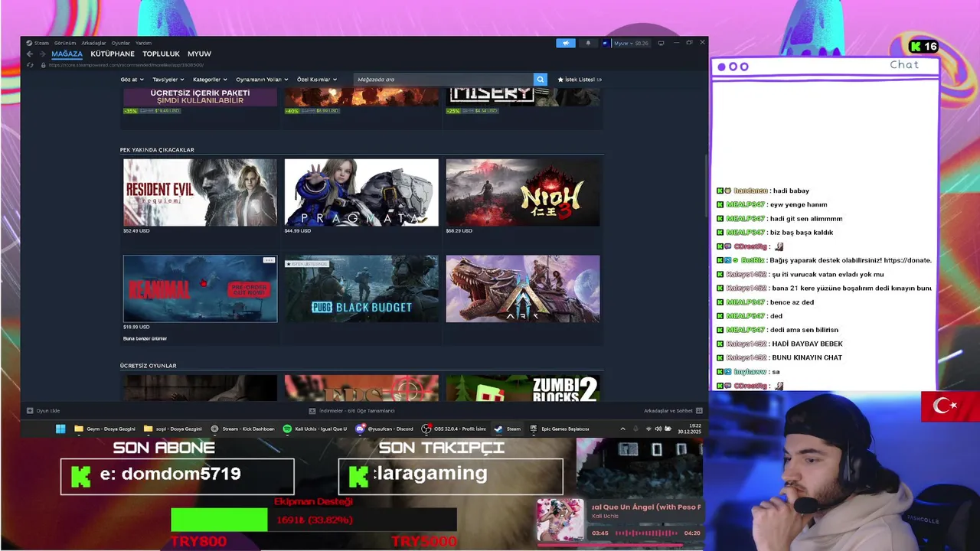Viewport: 980px width, 551px height.
Task: Click the store search magnifier button
Action: [540, 80]
